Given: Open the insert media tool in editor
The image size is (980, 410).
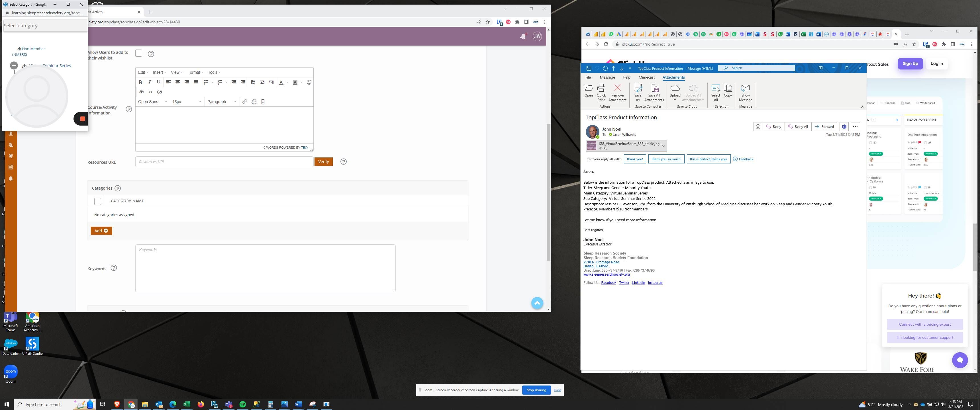Looking at the screenshot, I should pyautogui.click(x=271, y=82).
